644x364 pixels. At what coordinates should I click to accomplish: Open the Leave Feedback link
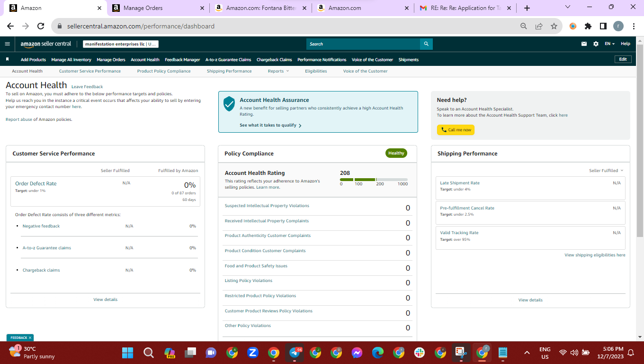(x=87, y=87)
